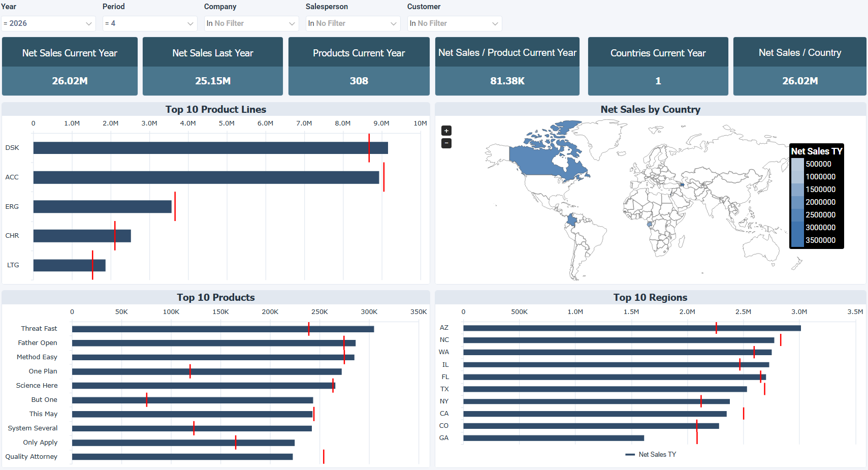
Task: Click Net Sales / Product Current Year card
Action: click(507, 66)
